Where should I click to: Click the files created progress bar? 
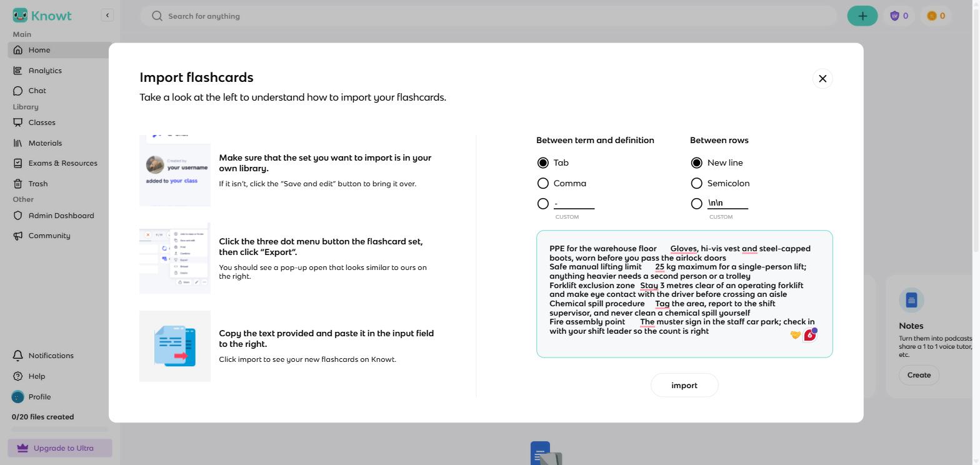point(60,429)
